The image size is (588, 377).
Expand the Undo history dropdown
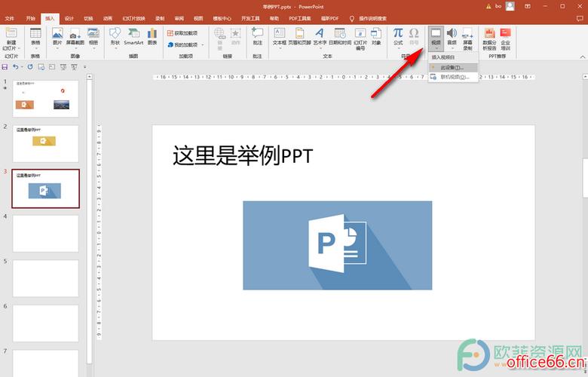(x=22, y=67)
